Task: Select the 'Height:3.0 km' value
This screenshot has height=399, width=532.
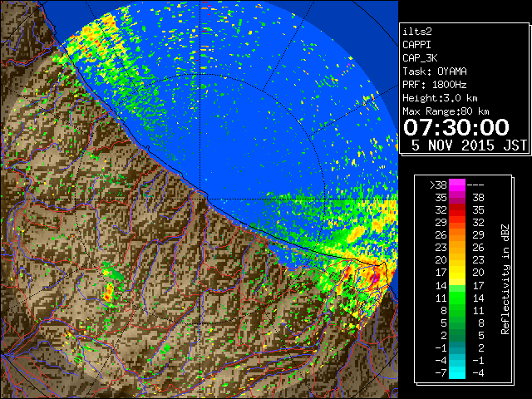Action: (x=440, y=98)
